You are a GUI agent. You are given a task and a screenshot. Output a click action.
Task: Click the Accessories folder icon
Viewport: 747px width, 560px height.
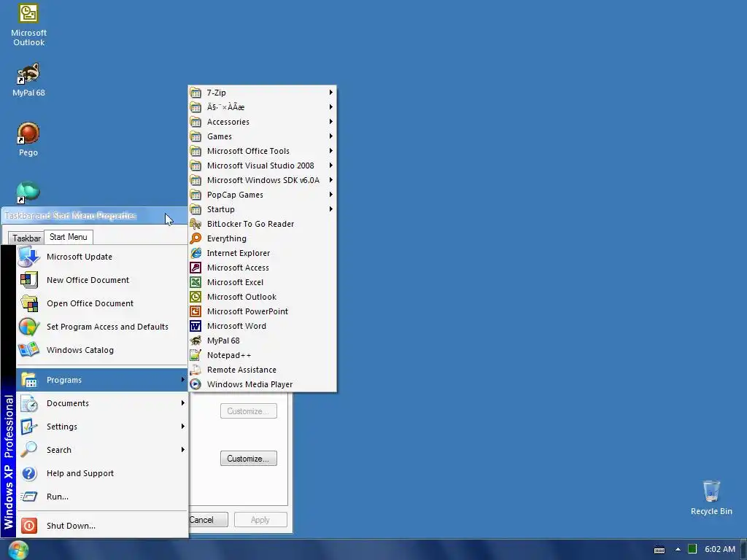coord(196,122)
